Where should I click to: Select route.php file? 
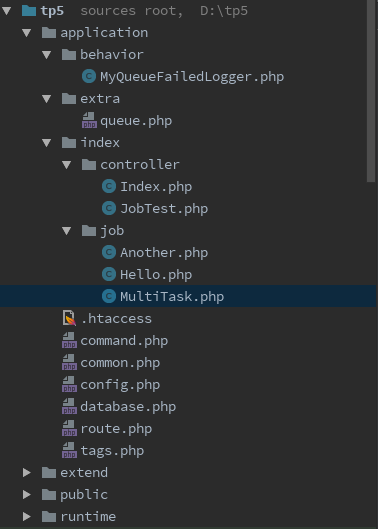116,429
